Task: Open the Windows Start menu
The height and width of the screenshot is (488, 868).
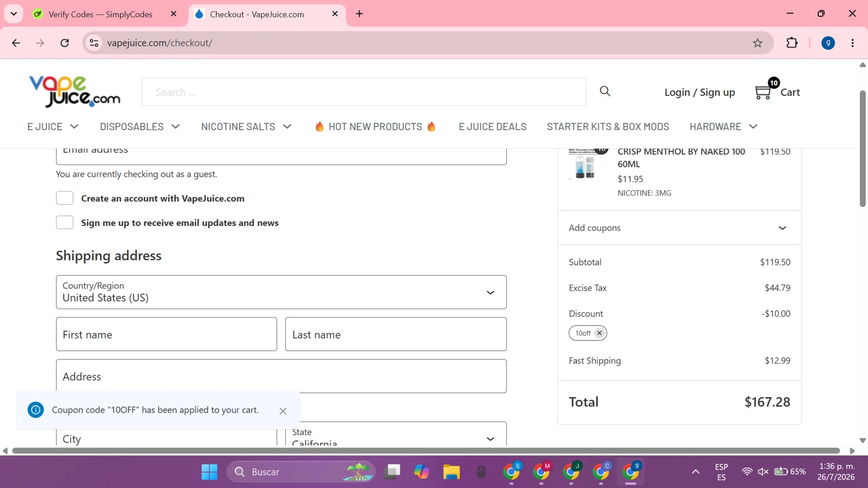Action: (209, 472)
